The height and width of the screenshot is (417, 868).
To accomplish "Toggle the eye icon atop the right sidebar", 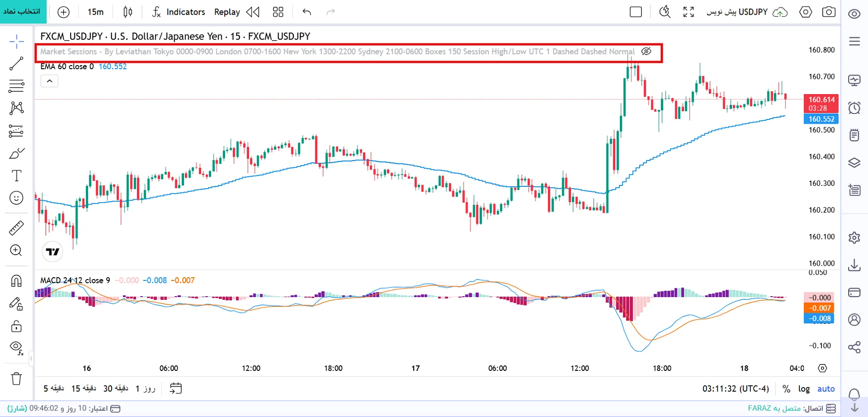I will (854, 14).
